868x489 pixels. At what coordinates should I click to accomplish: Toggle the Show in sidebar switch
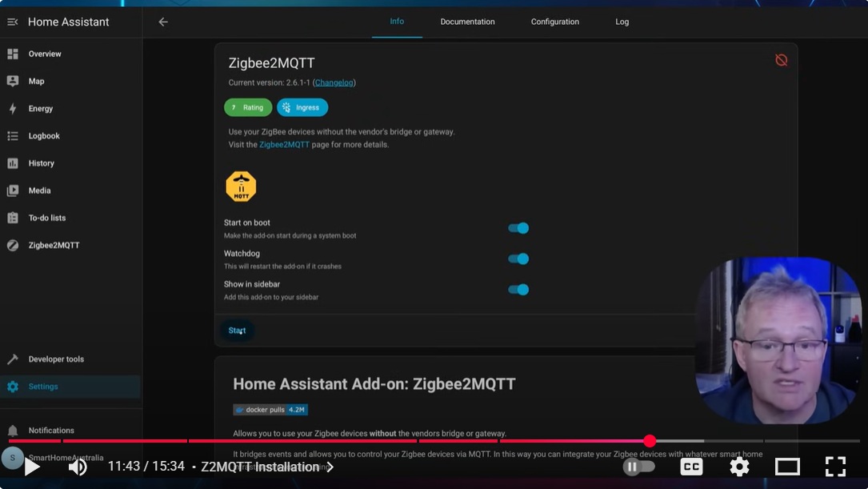518,290
